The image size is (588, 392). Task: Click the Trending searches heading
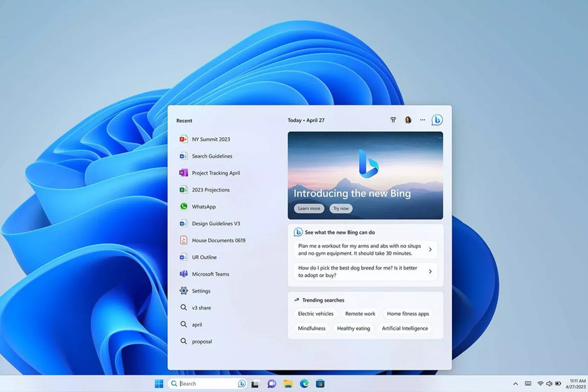tap(323, 300)
